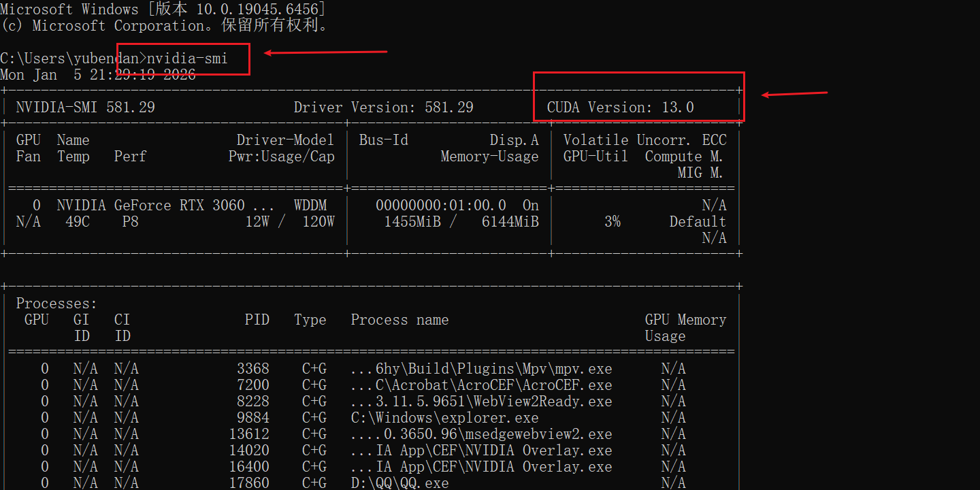Click the D:\QQ\QQ.exe process name
This screenshot has height=490, width=980.
[x=399, y=483]
